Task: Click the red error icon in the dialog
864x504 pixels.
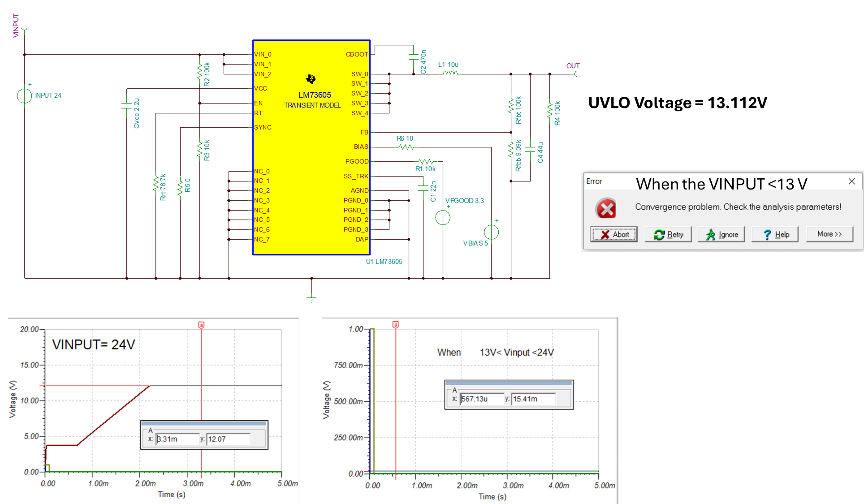Action: point(606,208)
